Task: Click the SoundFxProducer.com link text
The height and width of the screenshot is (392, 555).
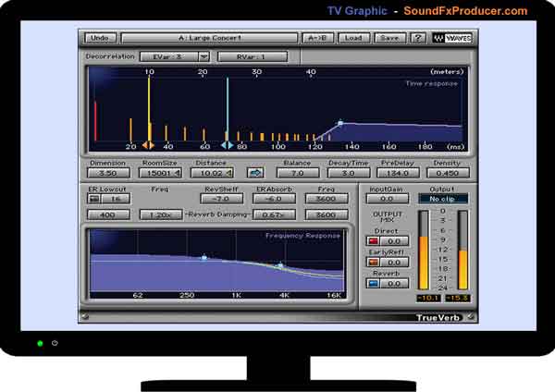Action: pos(465,10)
